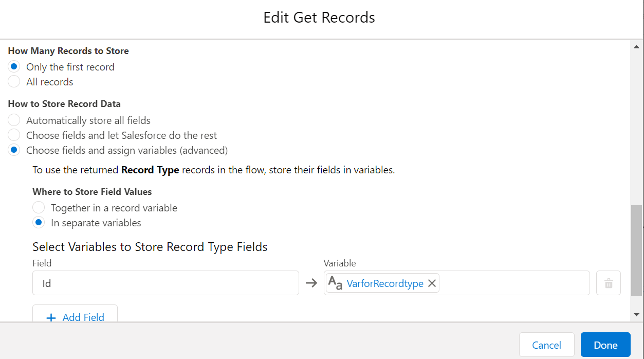Pick Choose fields and assign variables (advanced)

coord(14,150)
